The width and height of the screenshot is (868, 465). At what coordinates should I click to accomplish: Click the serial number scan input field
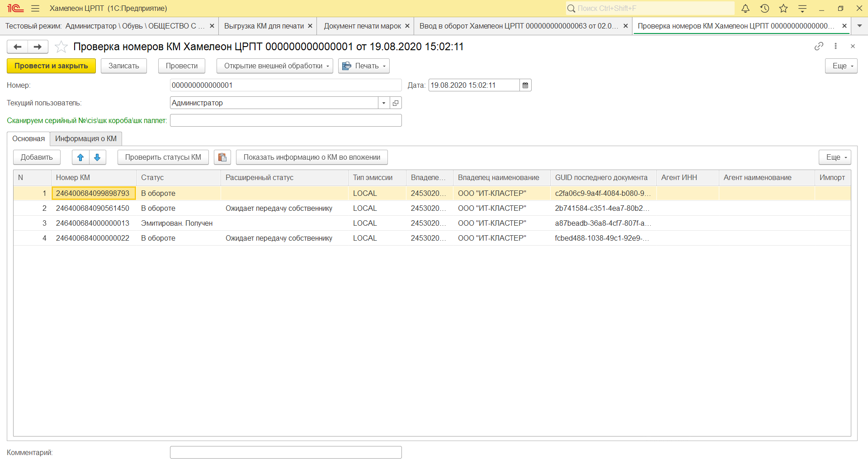pyautogui.click(x=285, y=121)
